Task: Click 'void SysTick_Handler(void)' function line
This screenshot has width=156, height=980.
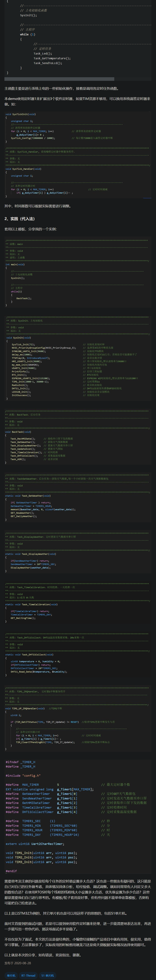Action: point(23,169)
